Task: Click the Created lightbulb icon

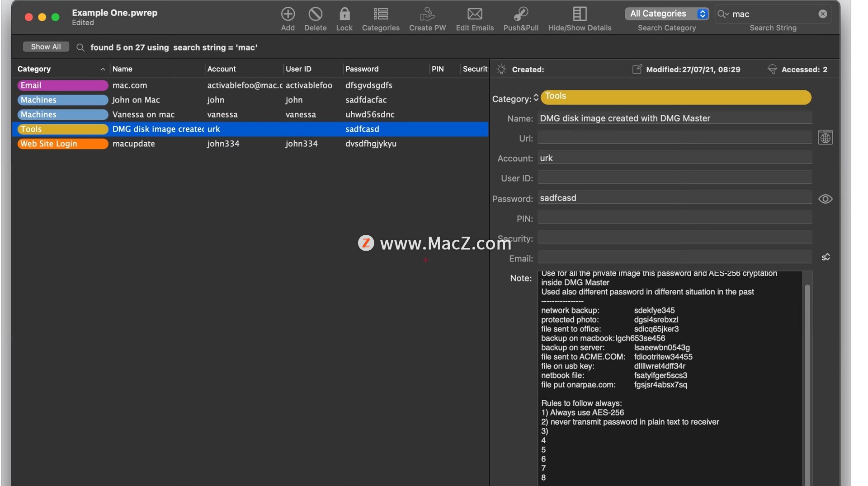Action: (x=501, y=69)
